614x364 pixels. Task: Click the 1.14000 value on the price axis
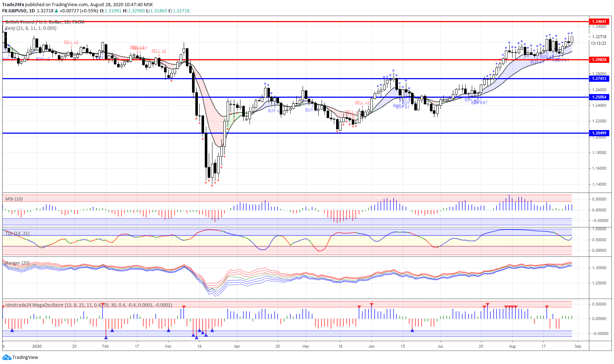[599, 184]
